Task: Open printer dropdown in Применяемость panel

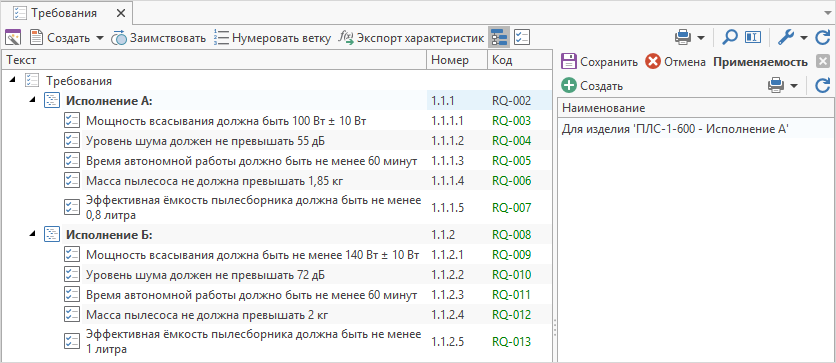Action: (x=794, y=86)
